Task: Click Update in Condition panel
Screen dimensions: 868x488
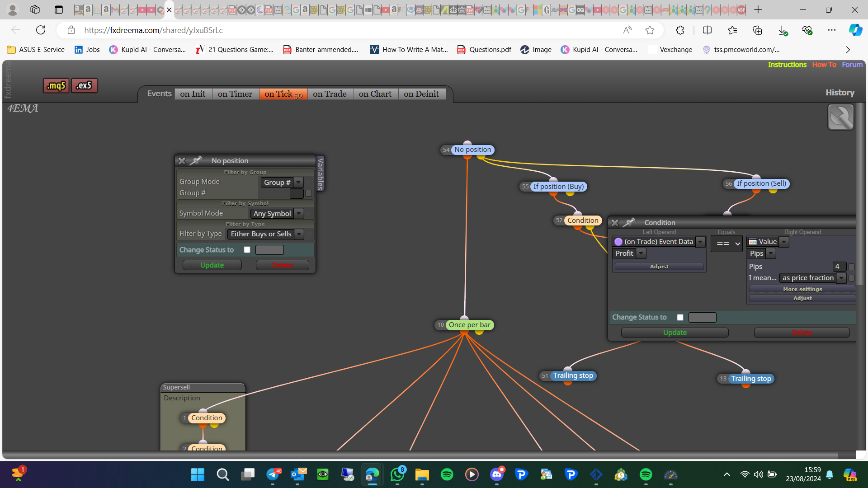Action: point(675,333)
